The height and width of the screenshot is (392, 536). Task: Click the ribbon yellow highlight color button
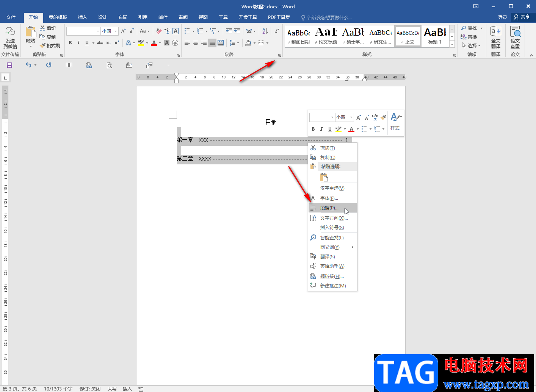click(141, 43)
